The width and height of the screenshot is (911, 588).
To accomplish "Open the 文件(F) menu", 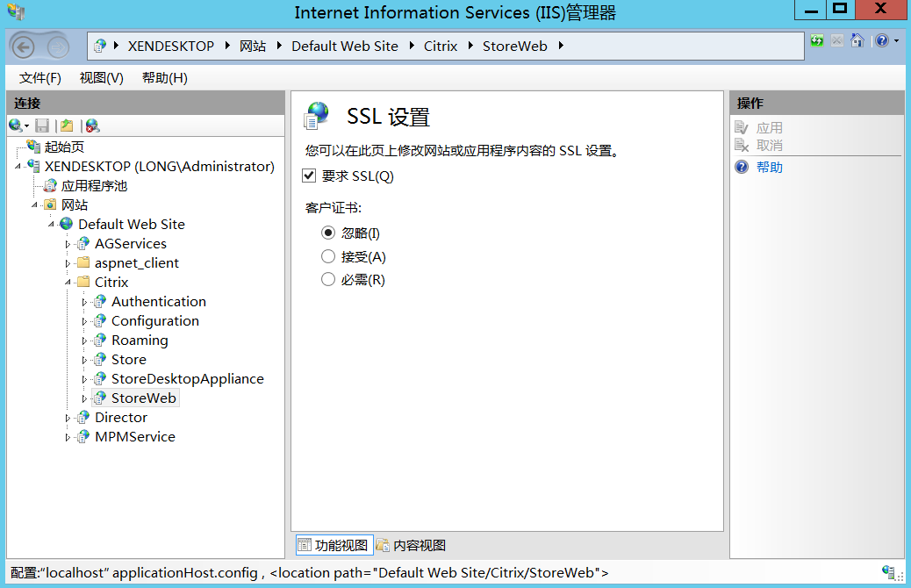I will pos(40,78).
